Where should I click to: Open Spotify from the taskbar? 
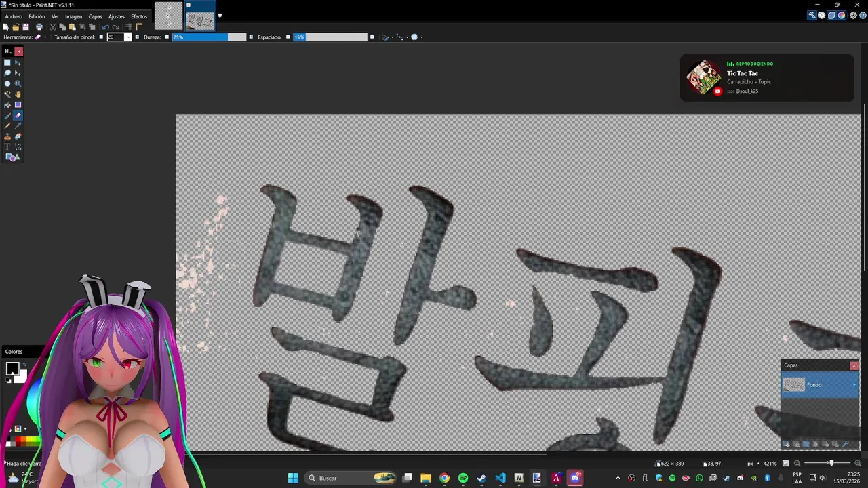pos(463,478)
